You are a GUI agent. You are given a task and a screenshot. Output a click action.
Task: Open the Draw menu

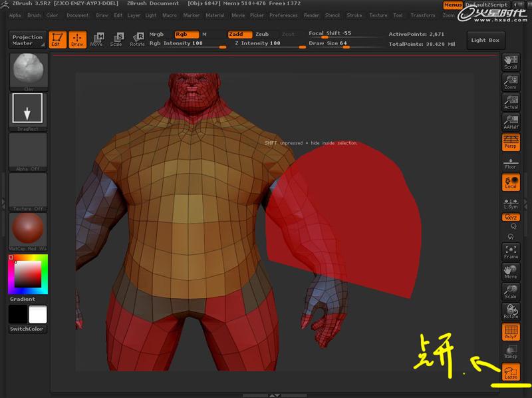click(102, 15)
